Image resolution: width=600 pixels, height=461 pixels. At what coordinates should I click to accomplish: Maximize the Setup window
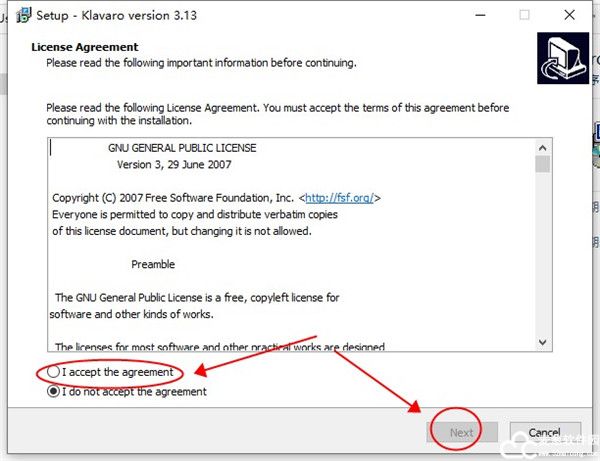coord(524,15)
